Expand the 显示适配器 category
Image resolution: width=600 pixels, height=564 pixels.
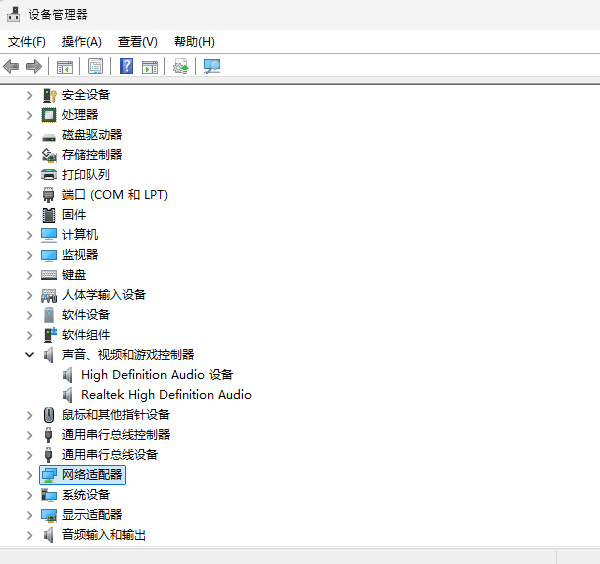click(x=29, y=515)
